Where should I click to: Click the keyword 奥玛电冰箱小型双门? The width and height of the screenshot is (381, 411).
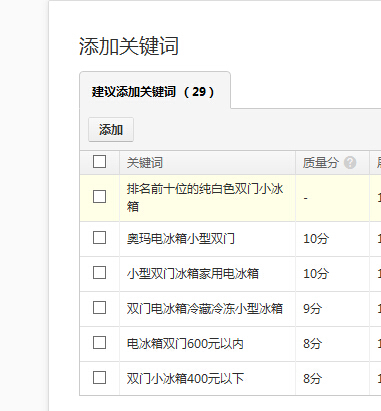(x=181, y=239)
